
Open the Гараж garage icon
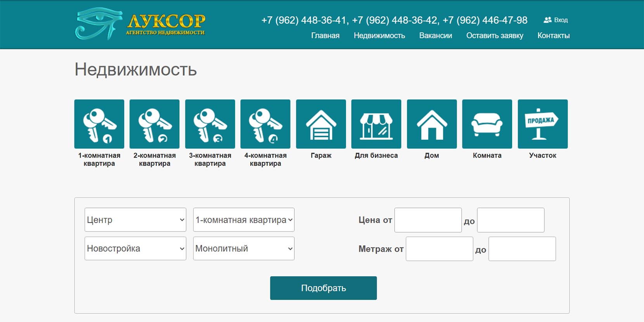pos(321,124)
